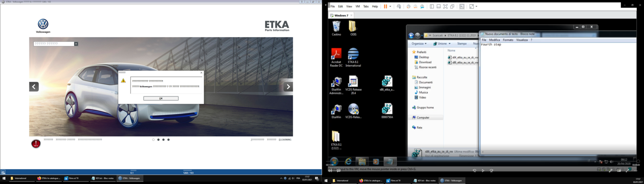Show previous slide with left arrow
This screenshot has width=644, height=184.
coord(34,86)
